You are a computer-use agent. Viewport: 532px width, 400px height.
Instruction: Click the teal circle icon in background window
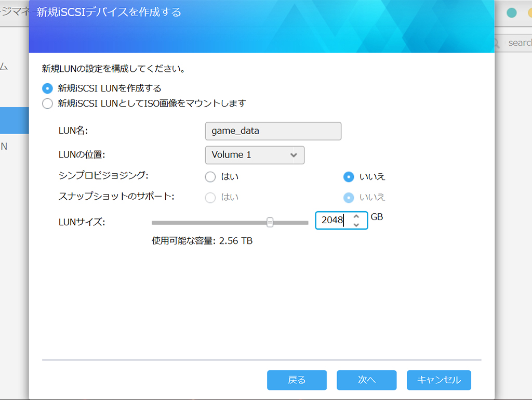click(512, 13)
